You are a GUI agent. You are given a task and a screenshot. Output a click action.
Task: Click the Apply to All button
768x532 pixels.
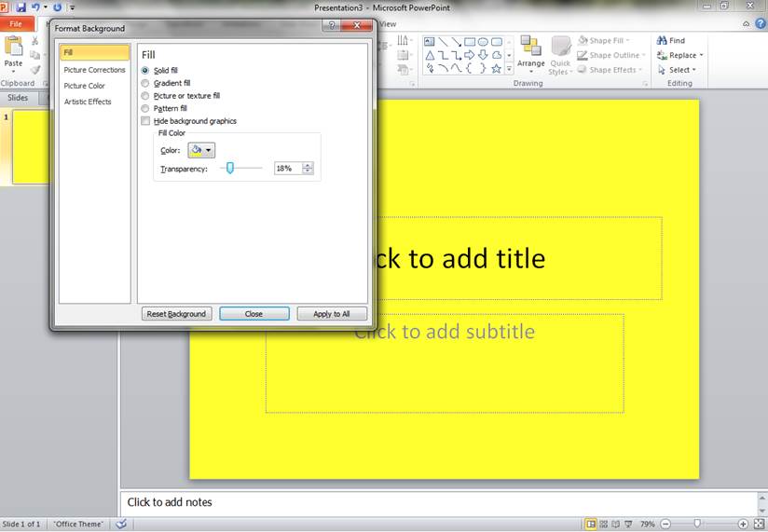[x=332, y=314]
